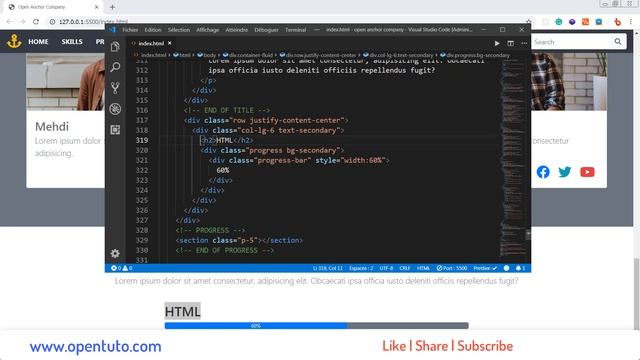Change file encoding via UTF-8 in the status bar
This screenshot has width=640, height=360.
point(386,268)
